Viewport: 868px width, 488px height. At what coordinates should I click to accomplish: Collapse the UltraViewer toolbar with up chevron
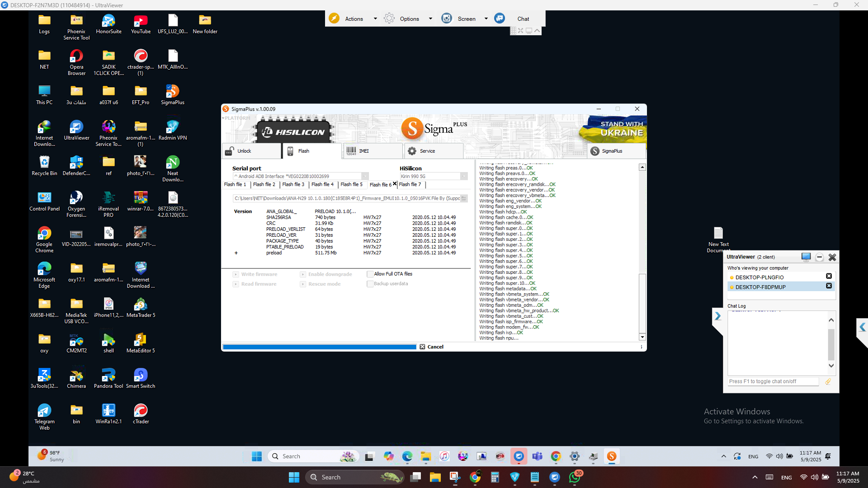pyautogui.click(x=537, y=31)
